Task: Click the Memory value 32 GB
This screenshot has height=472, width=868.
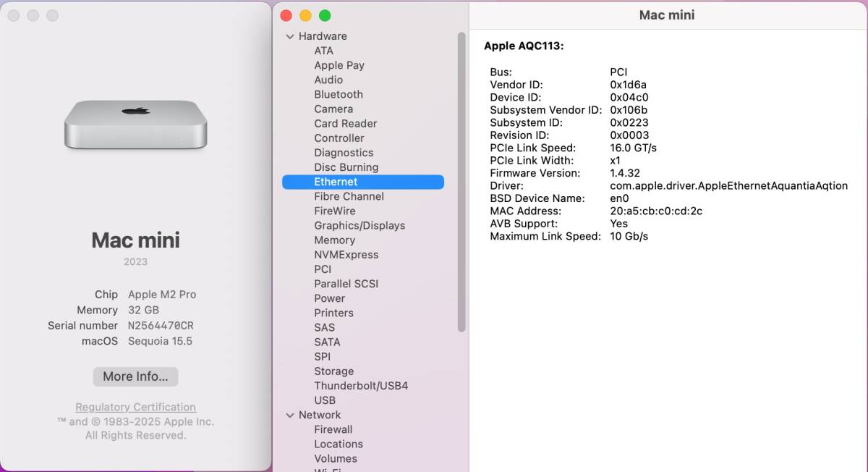Action: (x=143, y=310)
